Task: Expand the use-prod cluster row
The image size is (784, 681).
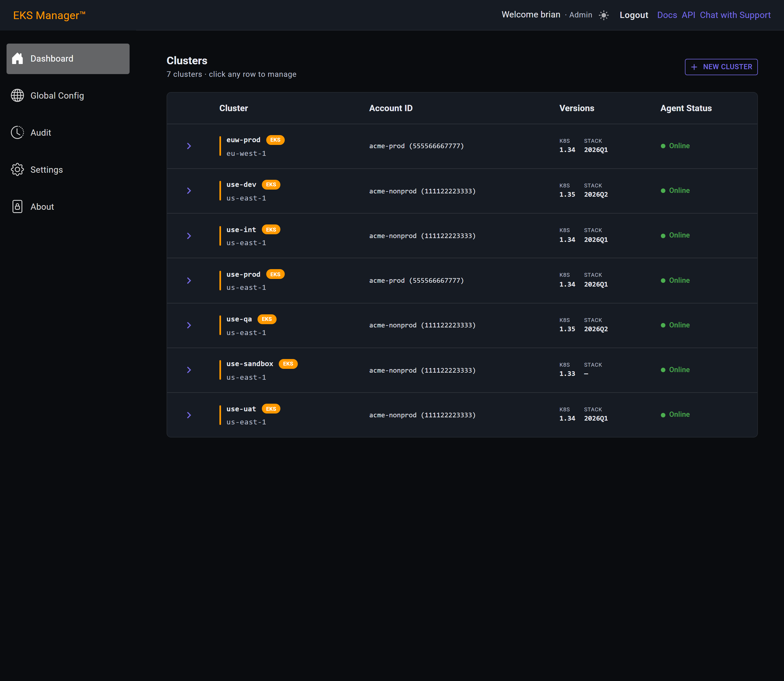Action: click(189, 281)
